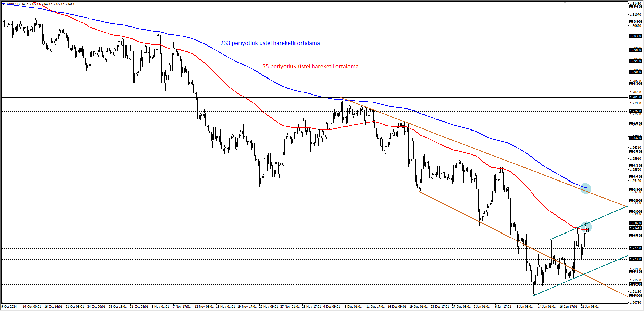Click the '29 Nov 17:01' time axis label
The height and width of the screenshot is (311, 644).
coord(311,307)
